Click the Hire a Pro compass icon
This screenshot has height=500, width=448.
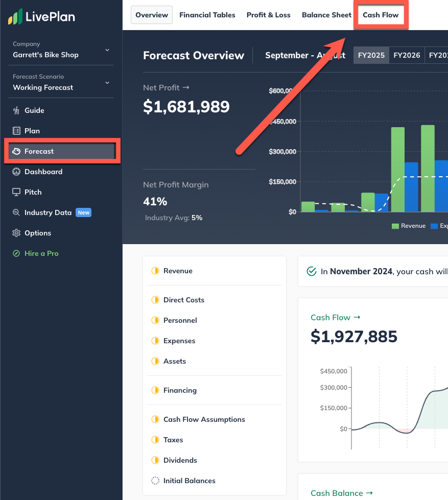click(16, 253)
